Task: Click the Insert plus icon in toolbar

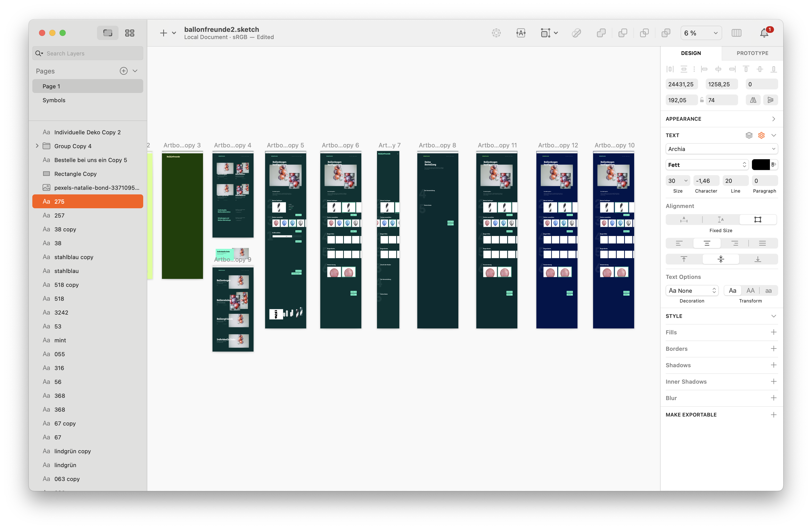Action: (x=163, y=33)
